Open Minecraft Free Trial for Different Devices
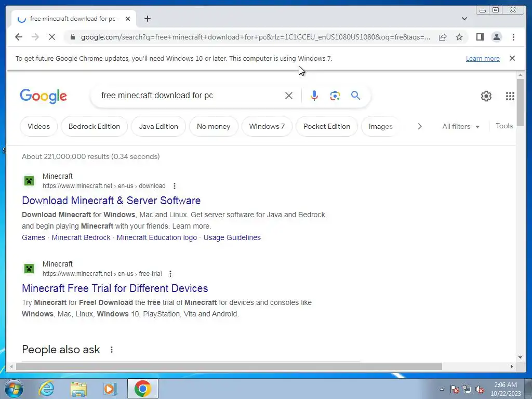532x399 pixels. (115, 288)
